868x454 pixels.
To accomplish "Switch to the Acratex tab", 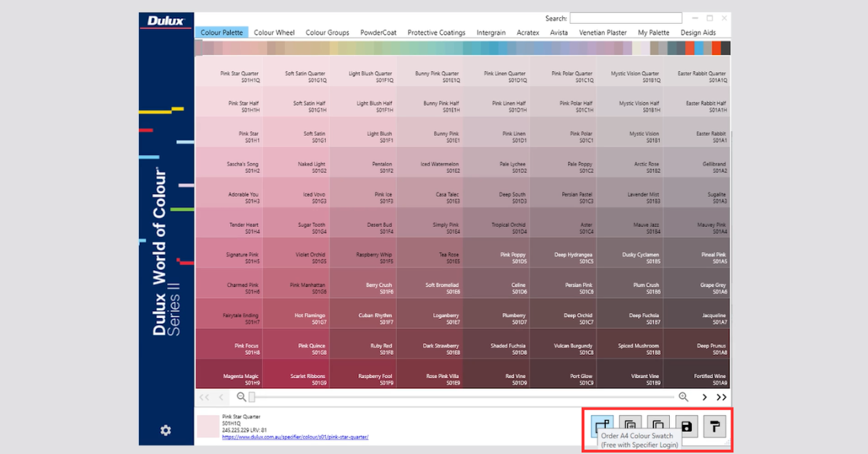I will (x=528, y=33).
